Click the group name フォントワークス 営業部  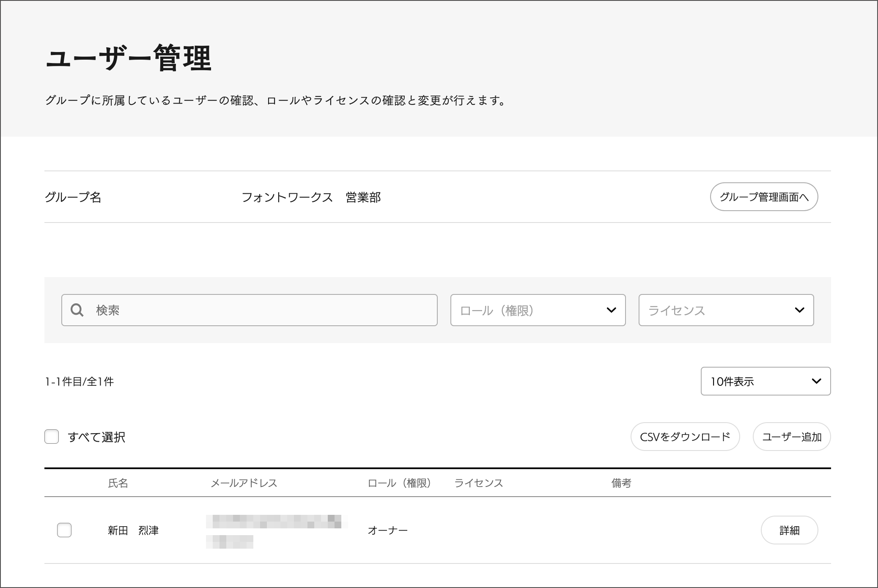coord(311,197)
